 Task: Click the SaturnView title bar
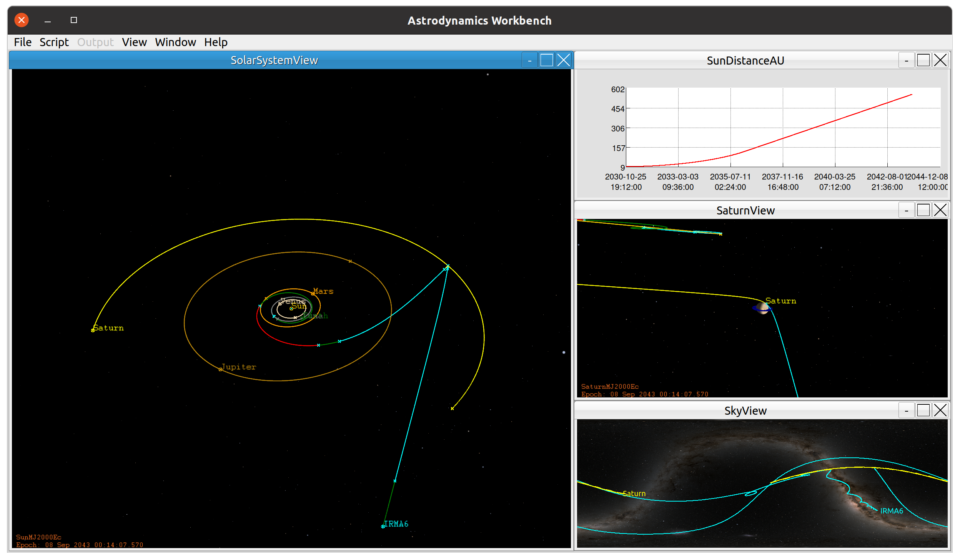(745, 210)
